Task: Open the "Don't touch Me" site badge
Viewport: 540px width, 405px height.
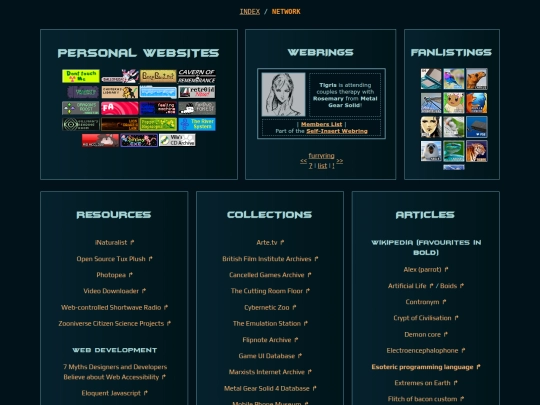Action: point(81,76)
